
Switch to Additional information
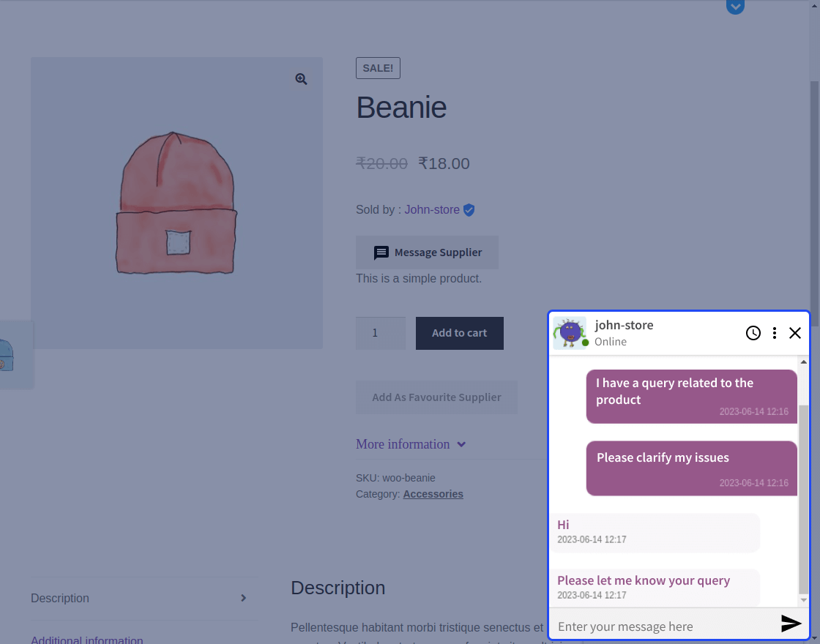click(86, 640)
